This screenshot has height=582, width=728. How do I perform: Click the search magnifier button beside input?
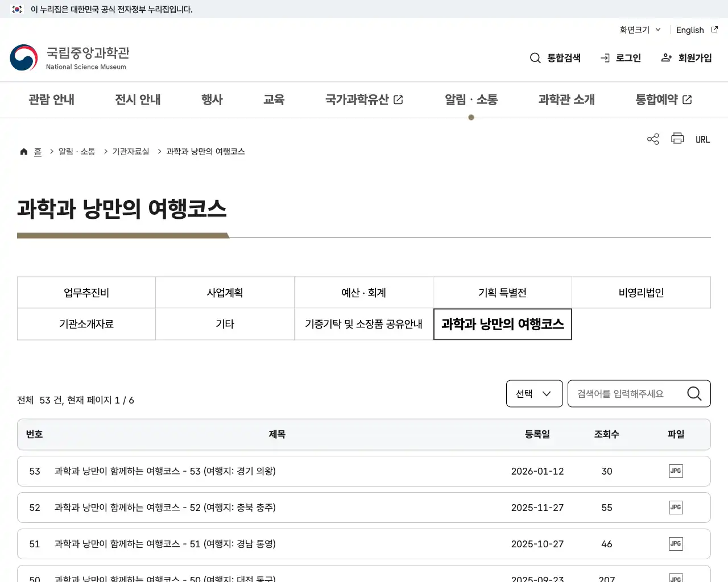click(694, 393)
